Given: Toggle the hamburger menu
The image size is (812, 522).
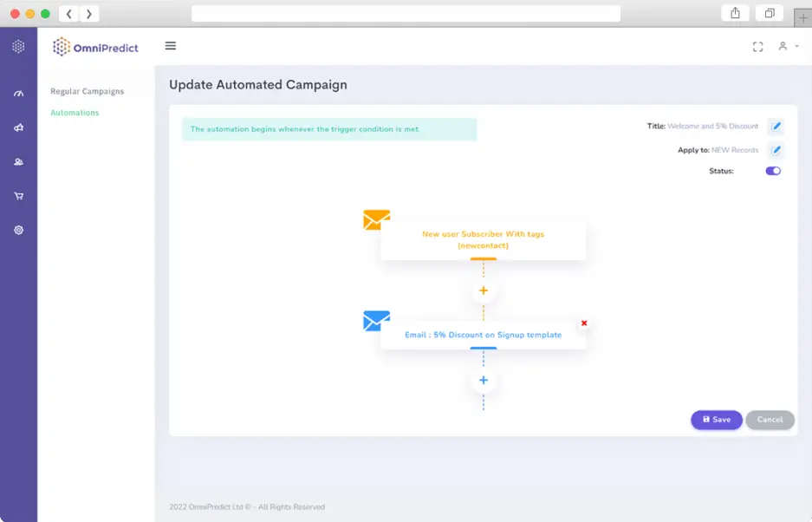Looking at the screenshot, I should [170, 46].
